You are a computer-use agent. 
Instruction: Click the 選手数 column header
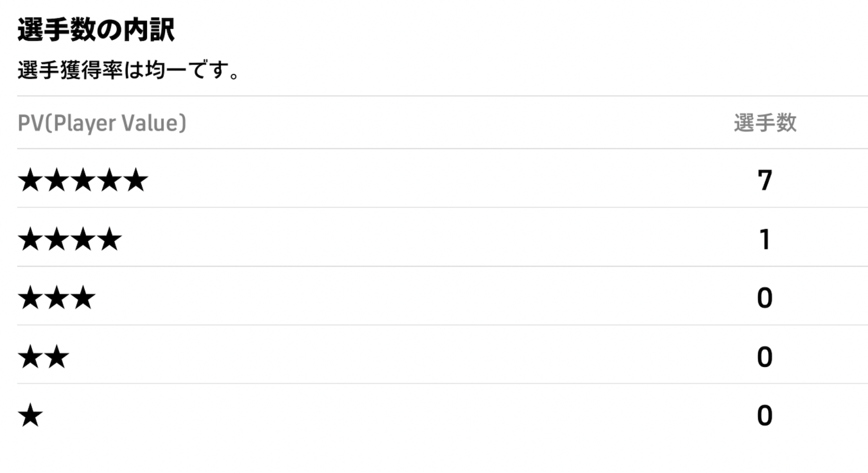[765, 123]
